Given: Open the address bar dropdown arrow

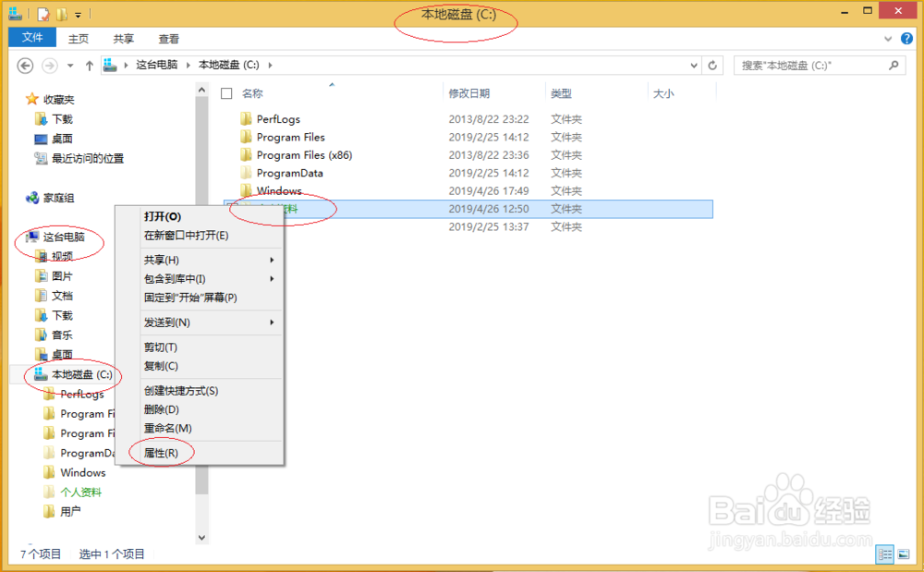Looking at the screenshot, I should click(x=694, y=65).
